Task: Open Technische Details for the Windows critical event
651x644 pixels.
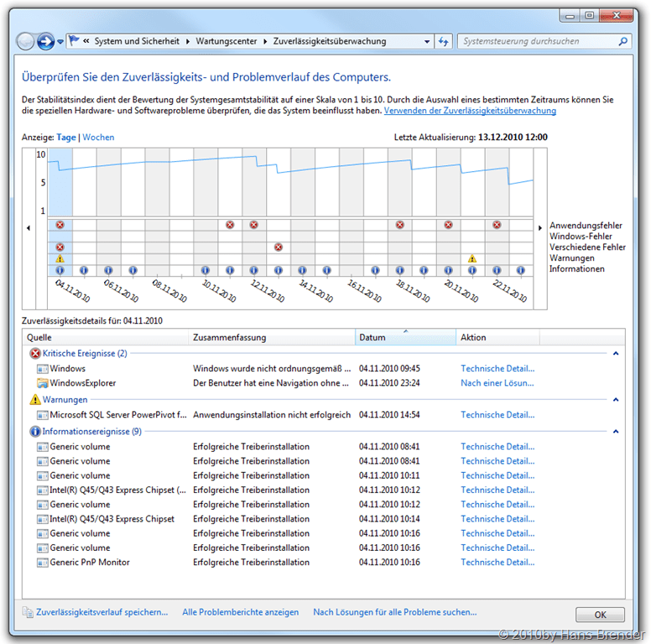Action: (x=497, y=368)
